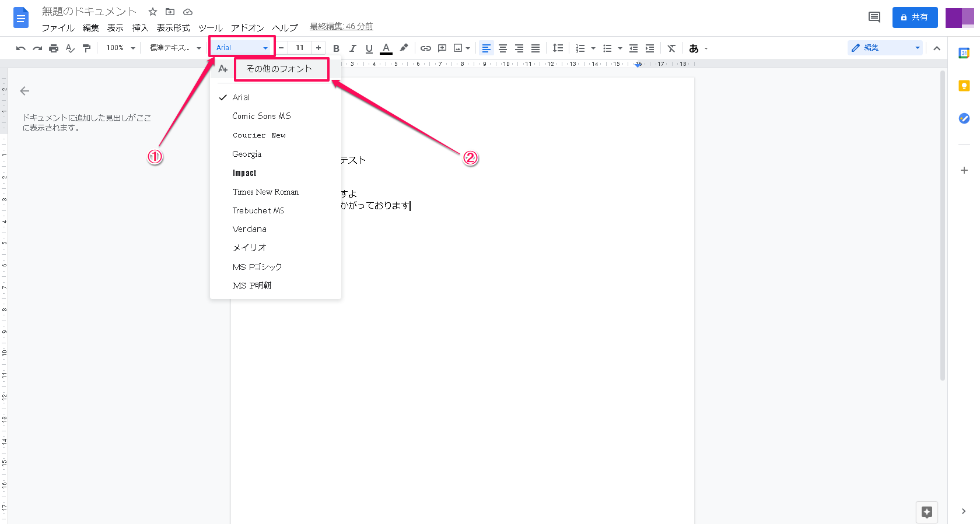The height and width of the screenshot is (524, 980).
Task: Click the undo arrow icon
Action: [21, 48]
